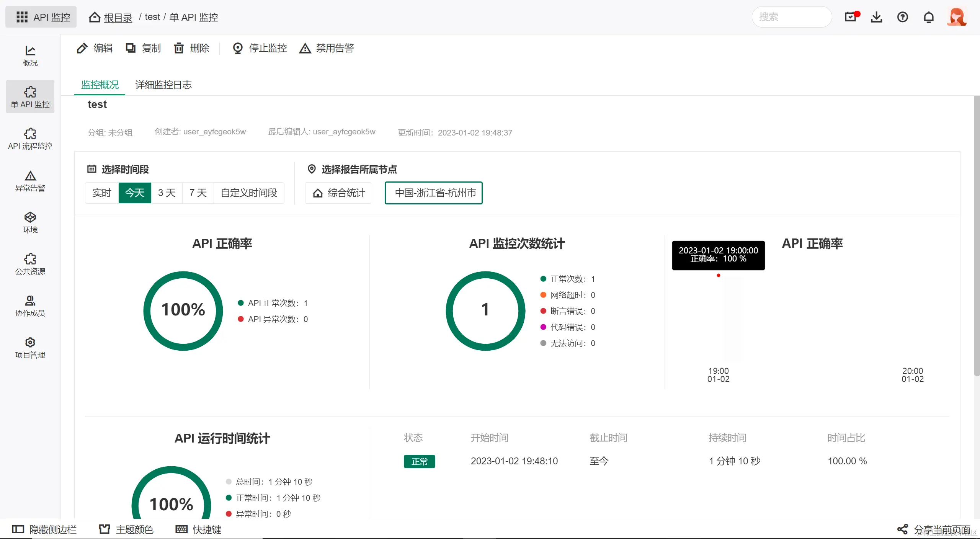Click the download icon in header
The width and height of the screenshot is (980, 539).
pyautogui.click(x=876, y=17)
